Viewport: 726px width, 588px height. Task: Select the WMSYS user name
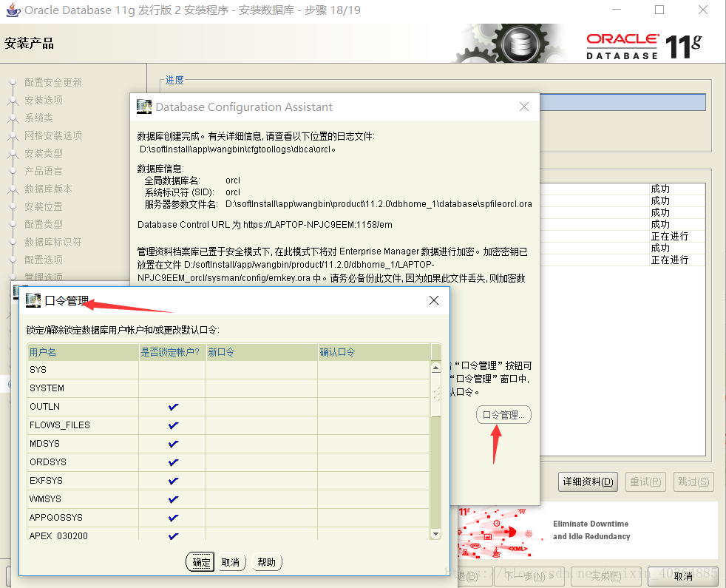click(x=45, y=499)
